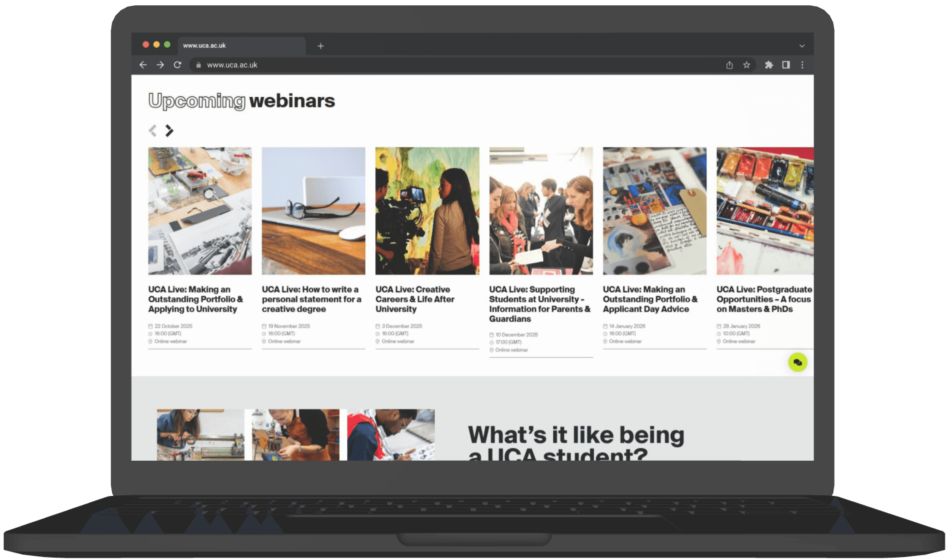Click the browser back arrow

(x=143, y=65)
